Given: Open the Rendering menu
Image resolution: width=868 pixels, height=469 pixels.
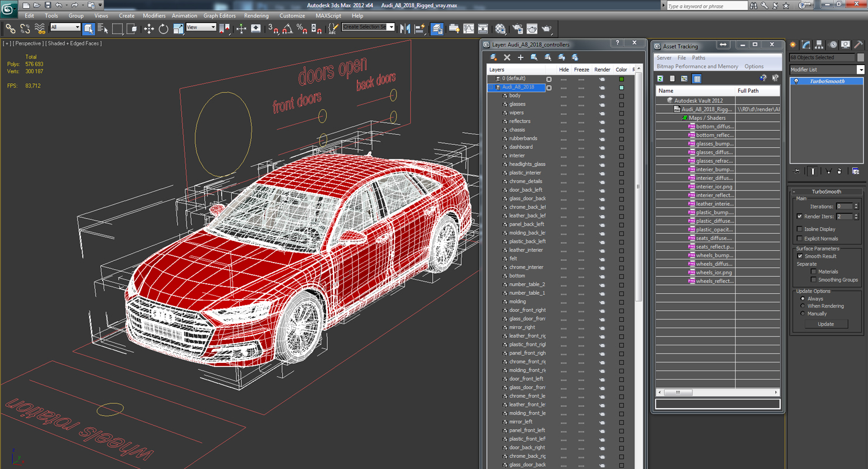Looking at the screenshot, I should (256, 16).
